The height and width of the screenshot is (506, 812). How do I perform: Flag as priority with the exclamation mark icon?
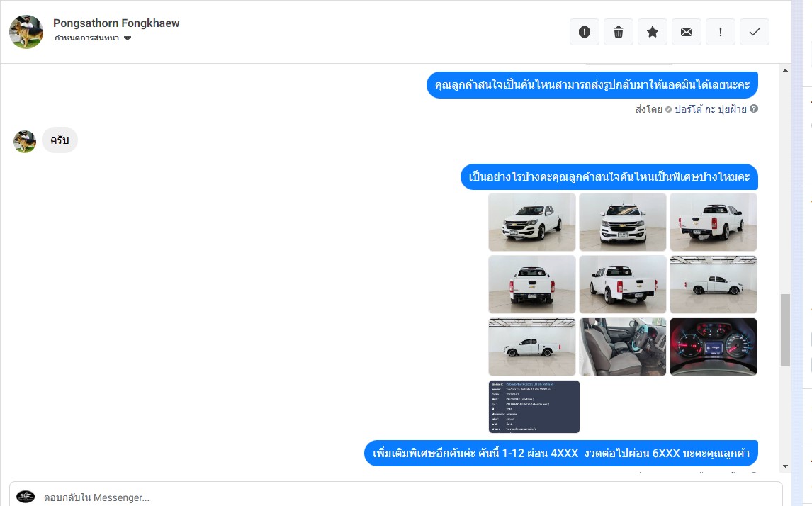pyautogui.click(x=721, y=32)
